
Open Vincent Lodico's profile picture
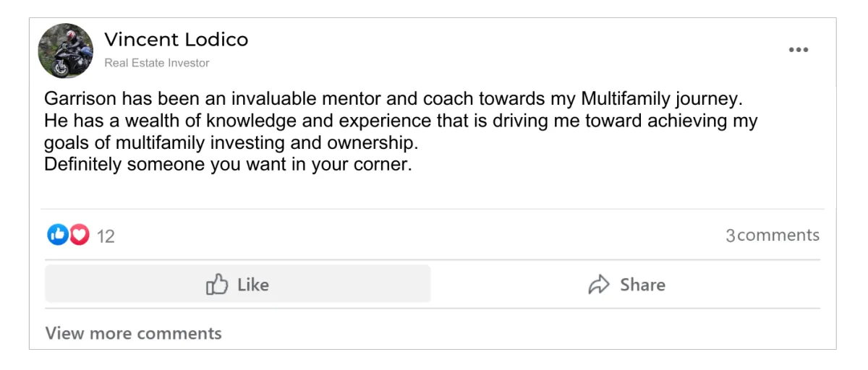click(x=66, y=51)
